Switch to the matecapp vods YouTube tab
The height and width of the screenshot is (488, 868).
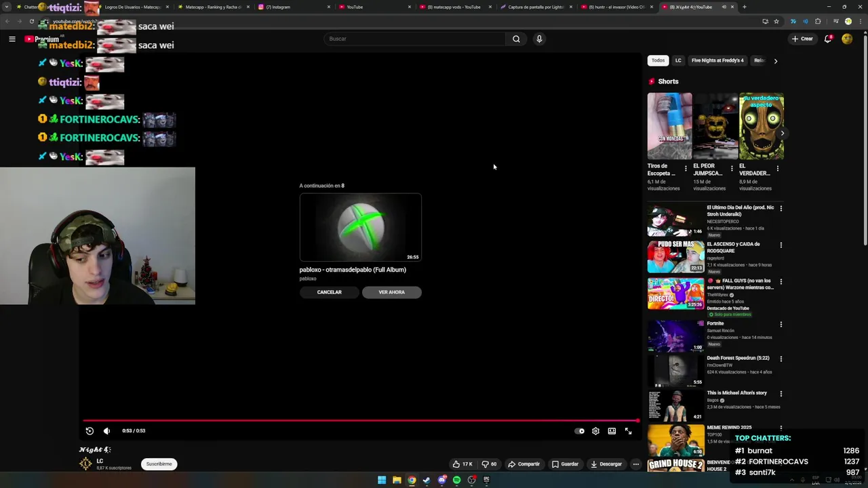tap(455, 7)
